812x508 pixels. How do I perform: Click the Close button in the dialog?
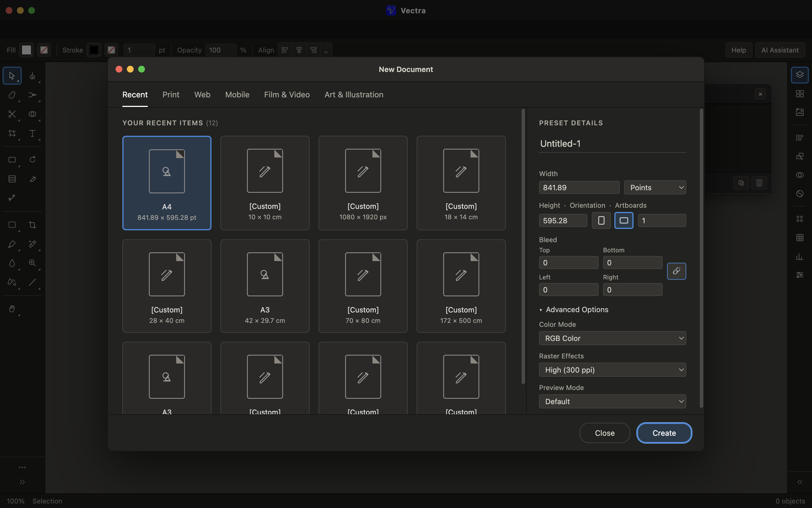tap(605, 433)
